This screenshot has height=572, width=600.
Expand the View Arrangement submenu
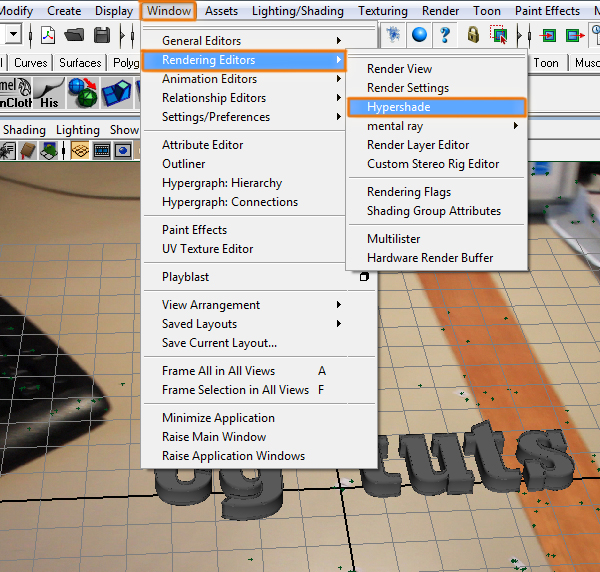(x=339, y=305)
